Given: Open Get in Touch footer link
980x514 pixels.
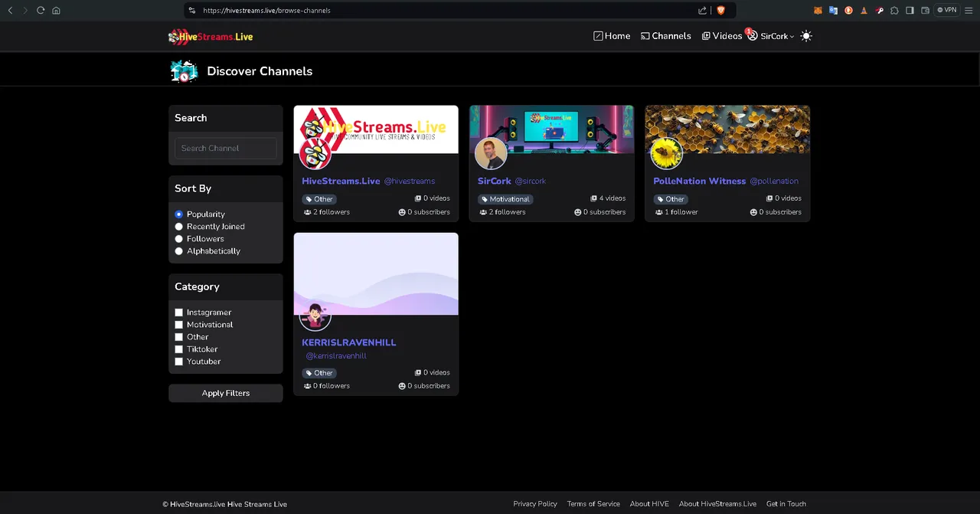Looking at the screenshot, I should (786, 504).
